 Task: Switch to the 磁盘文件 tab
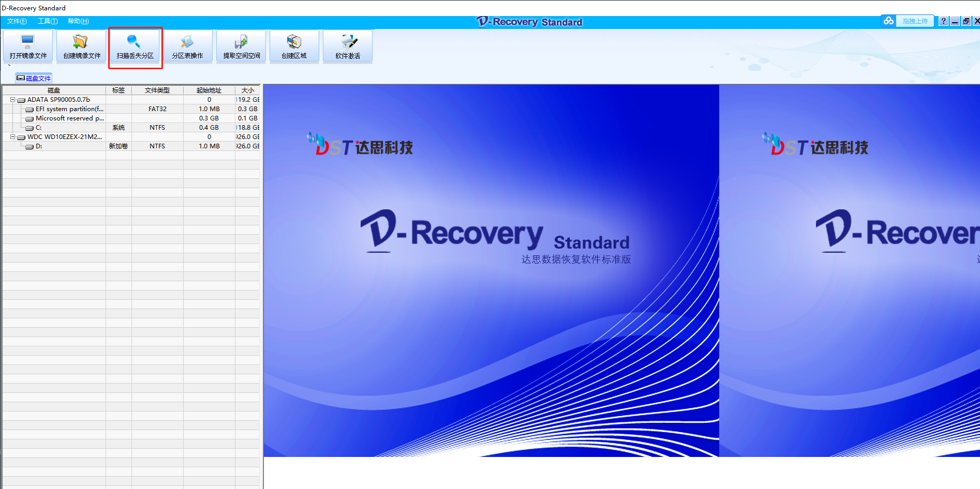[34, 78]
